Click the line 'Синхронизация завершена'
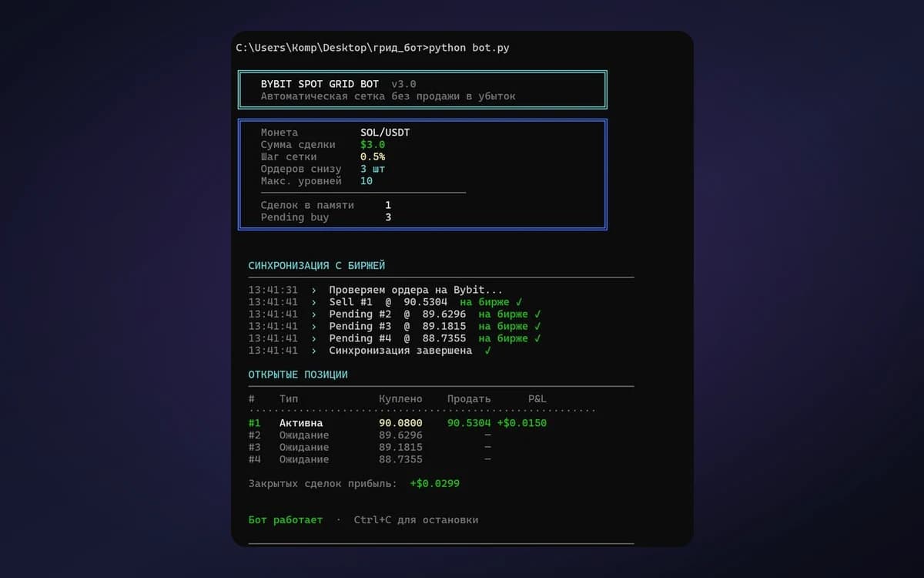Image resolution: width=924 pixels, height=578 pixels. tap(400, 351)
